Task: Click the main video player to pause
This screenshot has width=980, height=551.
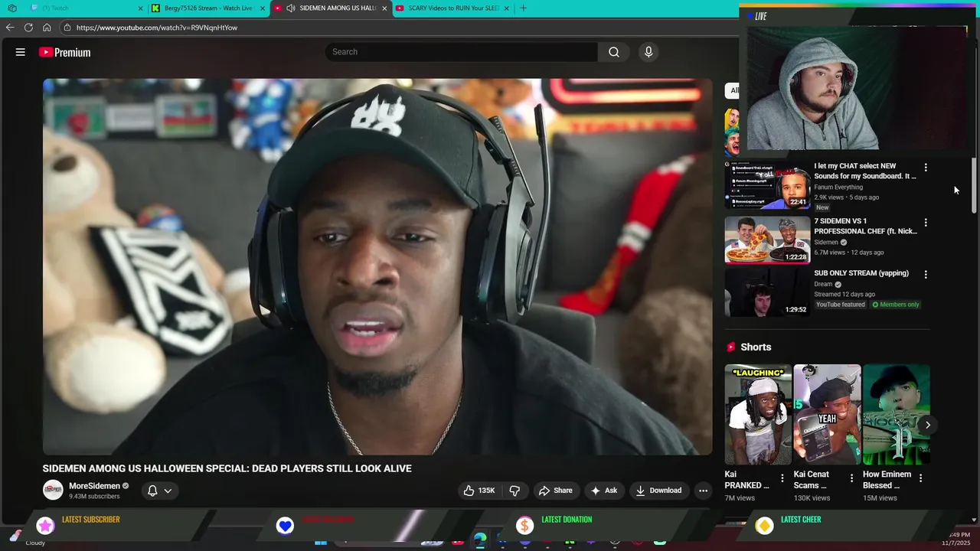Action: pyautogui.click(x=377, y=267)
